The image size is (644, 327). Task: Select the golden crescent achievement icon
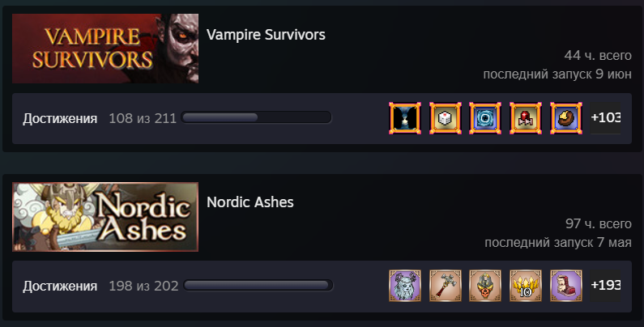(566, 118)
